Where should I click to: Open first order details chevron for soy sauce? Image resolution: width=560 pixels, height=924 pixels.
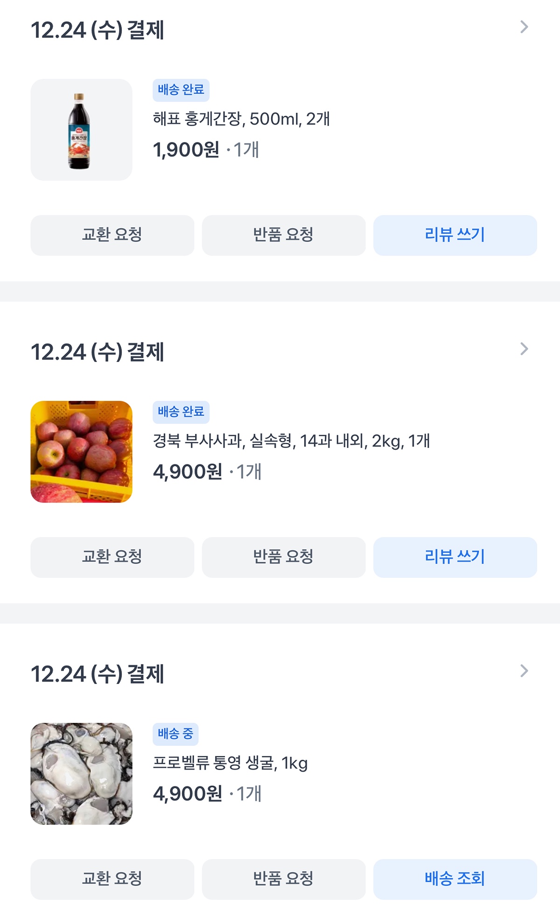[524, 27]
